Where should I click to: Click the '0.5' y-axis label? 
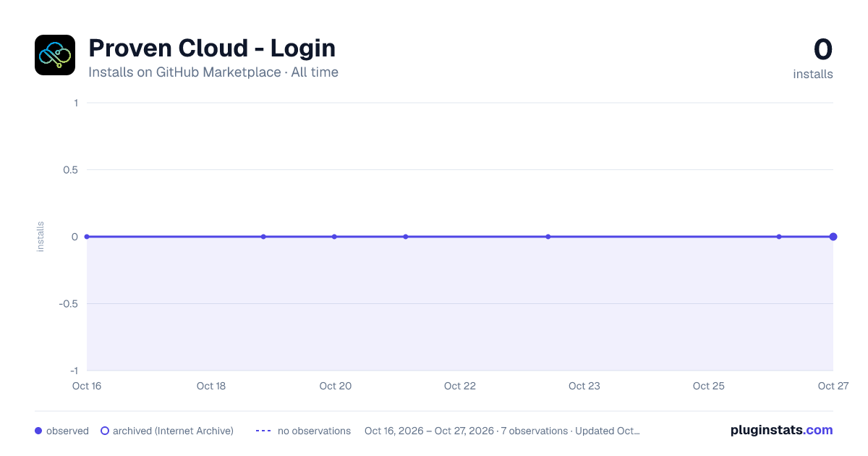point(70,170)
